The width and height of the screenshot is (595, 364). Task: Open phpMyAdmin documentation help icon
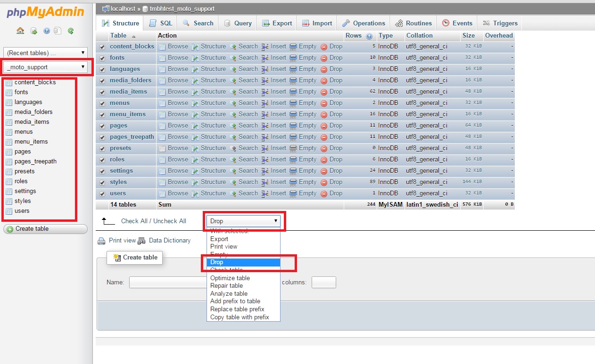(x=47, y=31)
